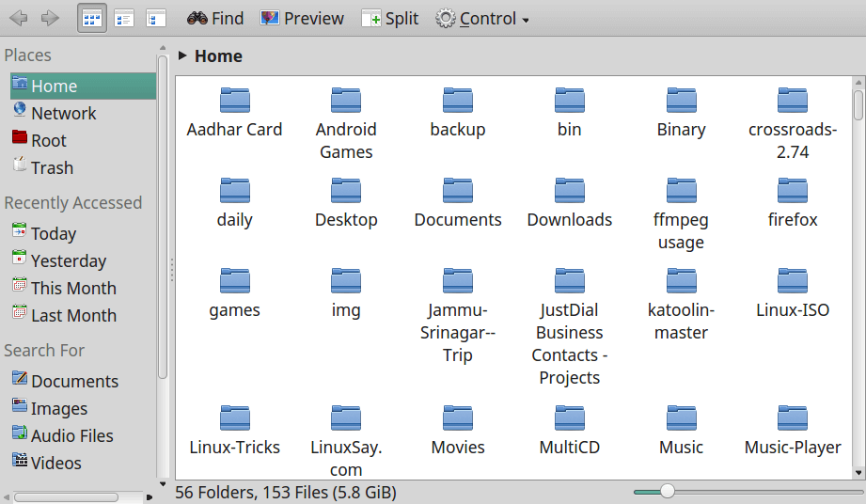Click status text '56 Folders, 153 Files'
The width and height of the screenshot is (866, 504).
[x=286, y=492]
